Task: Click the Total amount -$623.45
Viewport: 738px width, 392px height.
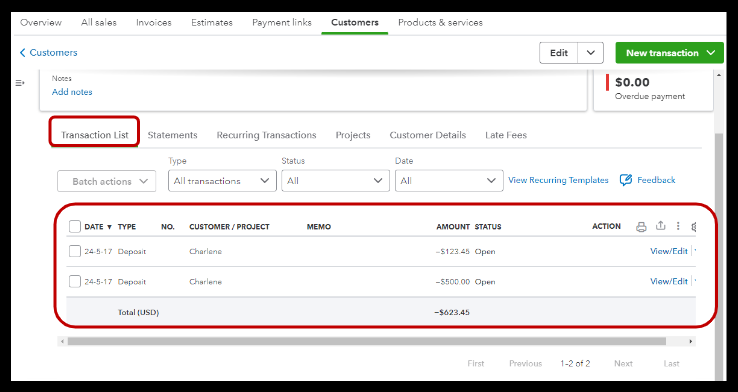Action: 452,312
